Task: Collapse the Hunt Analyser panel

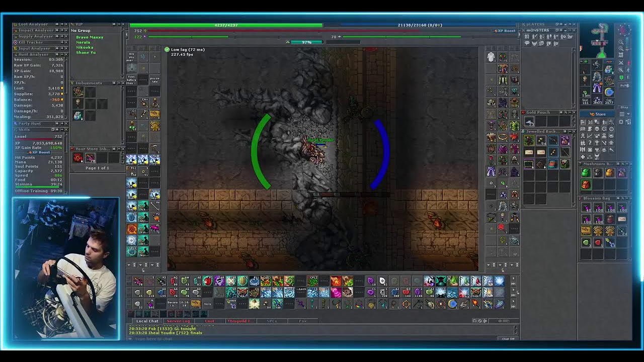Action: 62,54
